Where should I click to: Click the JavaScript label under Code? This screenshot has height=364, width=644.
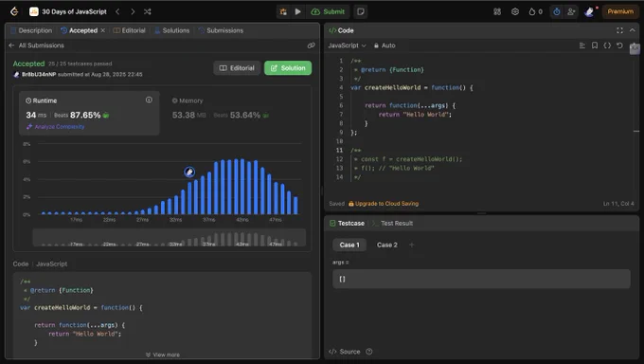(51, 264)
